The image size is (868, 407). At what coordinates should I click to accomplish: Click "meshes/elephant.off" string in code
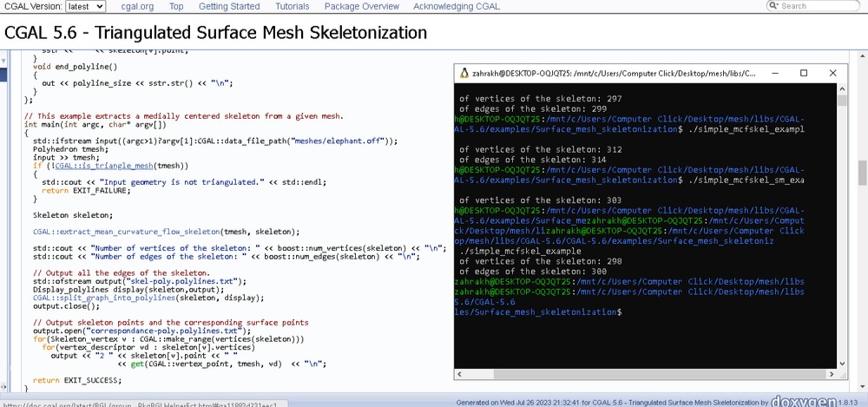click(339, 141)
